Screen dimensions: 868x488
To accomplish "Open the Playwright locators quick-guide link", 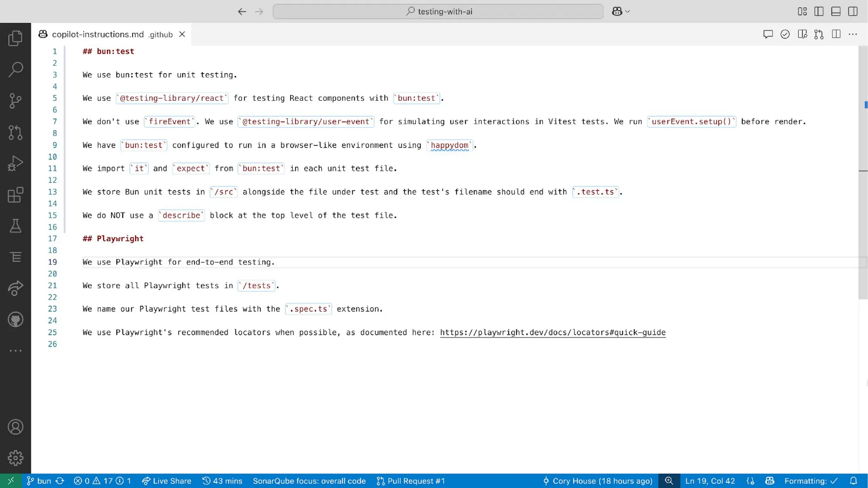I will pyautogui.click(x=552, y=333).
